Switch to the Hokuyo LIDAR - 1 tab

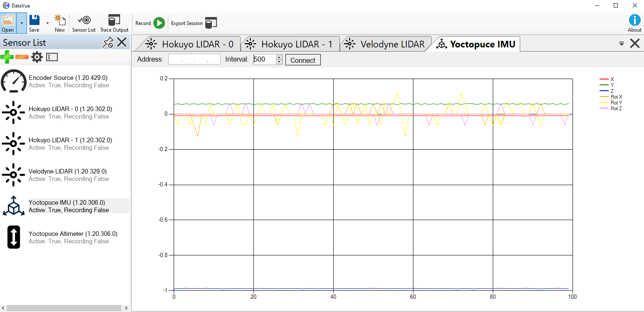(291, 44)
